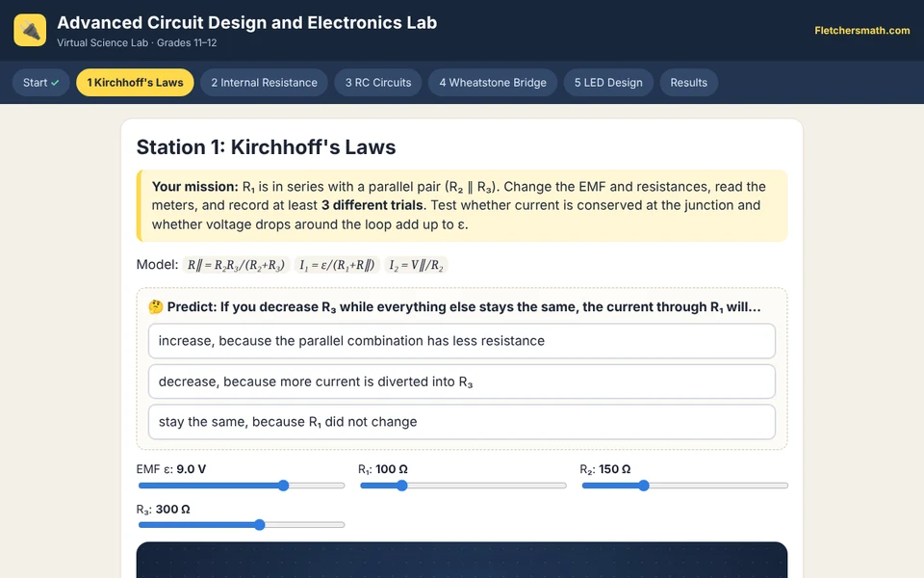Image resolution: width=924 pixels, height=578 pixels.
Task: Click the R₂ value 150 Ω
Action: point(615,469)
